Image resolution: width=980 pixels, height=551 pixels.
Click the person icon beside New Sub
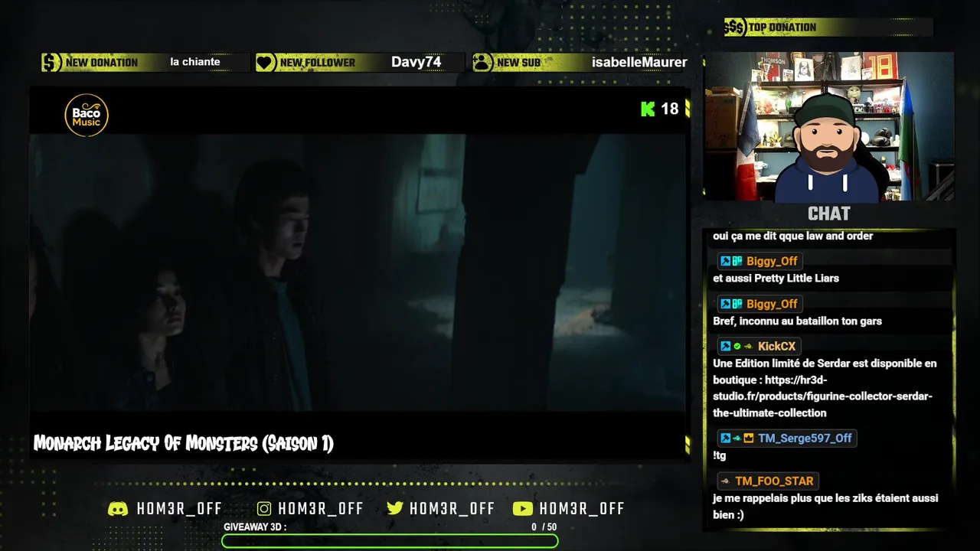(x=482, y=63)
